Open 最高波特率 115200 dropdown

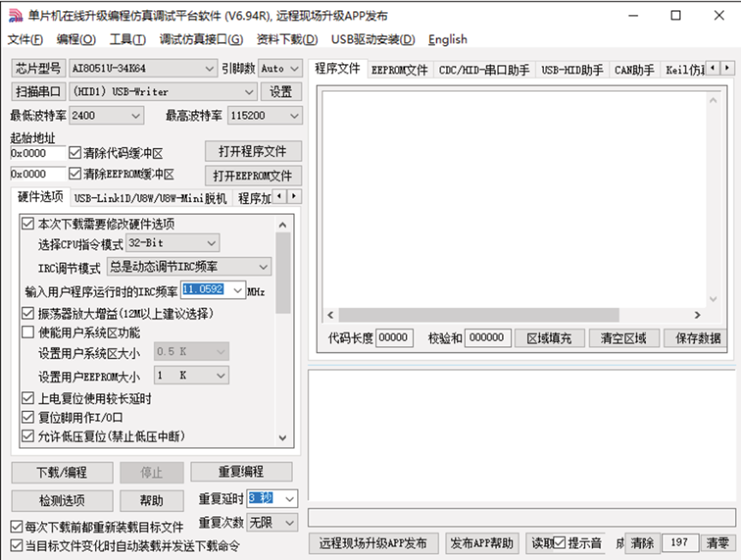(265, 116)
